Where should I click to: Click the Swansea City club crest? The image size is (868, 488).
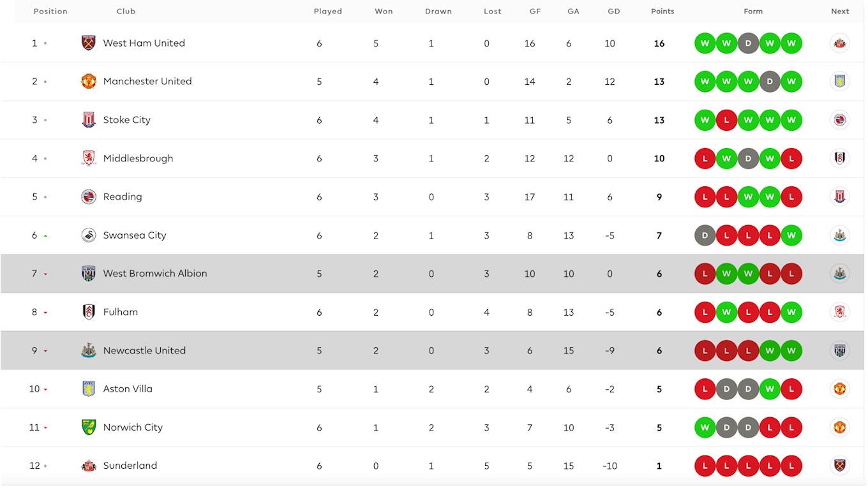[x=89, y=235]
